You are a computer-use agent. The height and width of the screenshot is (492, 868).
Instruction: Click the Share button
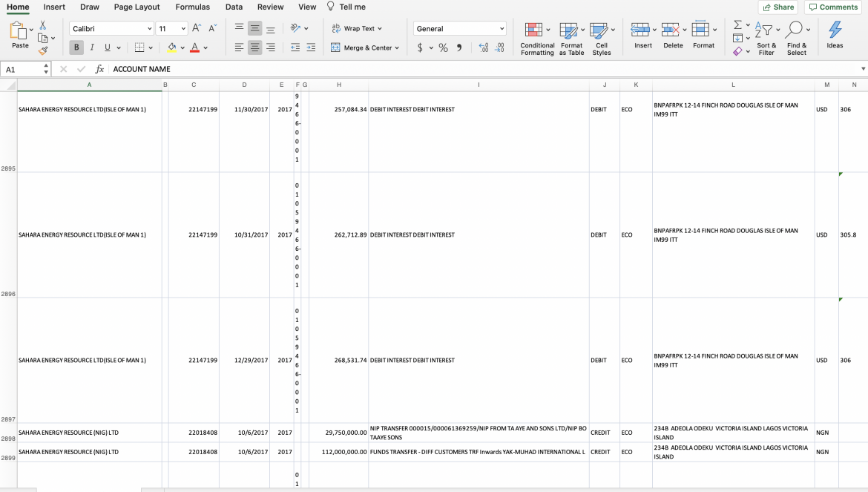778,7
